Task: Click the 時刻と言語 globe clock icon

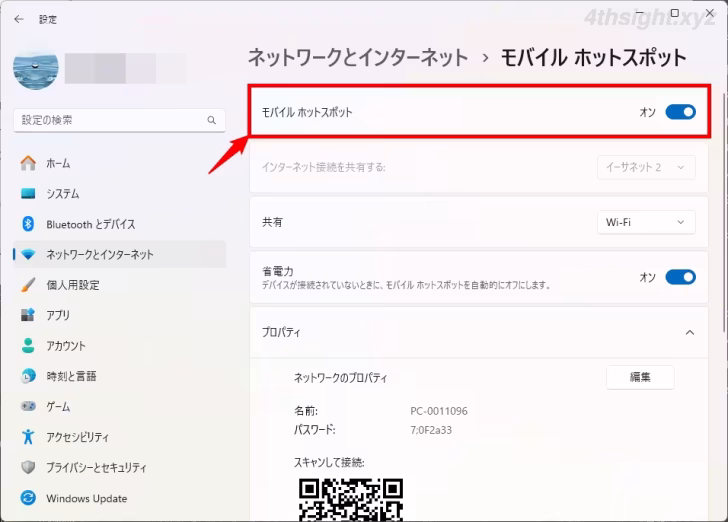Action: (28, 376)
